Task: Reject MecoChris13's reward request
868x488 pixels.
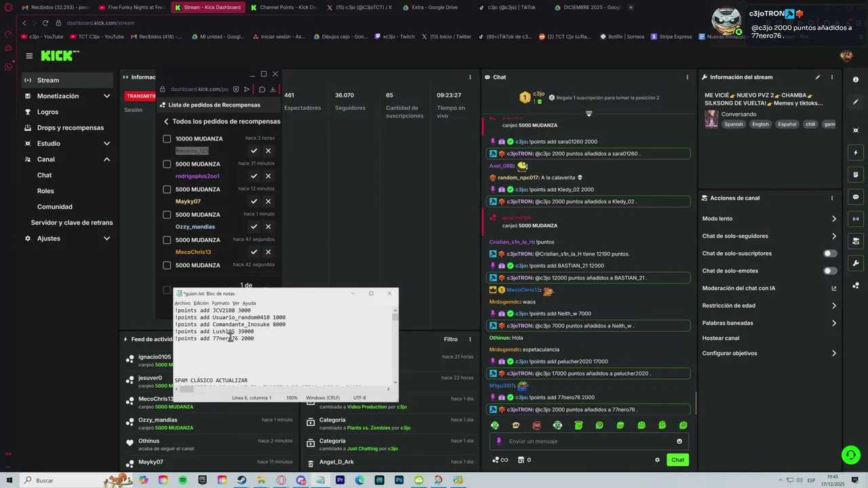Action: click(269, 252)
